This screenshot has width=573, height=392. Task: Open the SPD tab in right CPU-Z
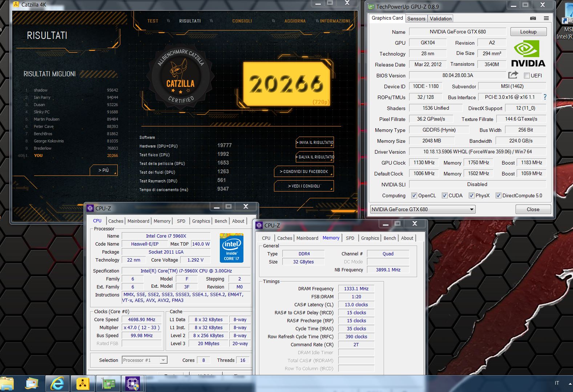350,238
